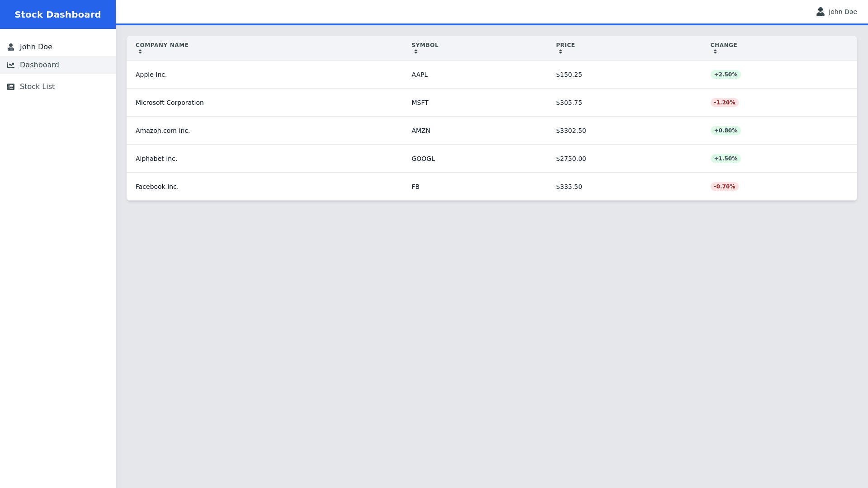Viewport: 868px width, 488px height.
Task: Open the Stock List menu item
Action: click(x=37, y=87)
